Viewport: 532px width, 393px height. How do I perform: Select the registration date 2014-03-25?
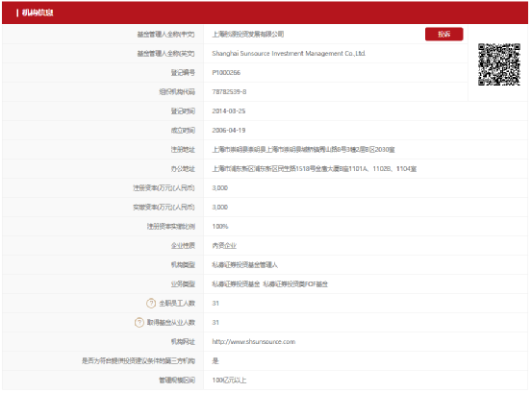228,111
